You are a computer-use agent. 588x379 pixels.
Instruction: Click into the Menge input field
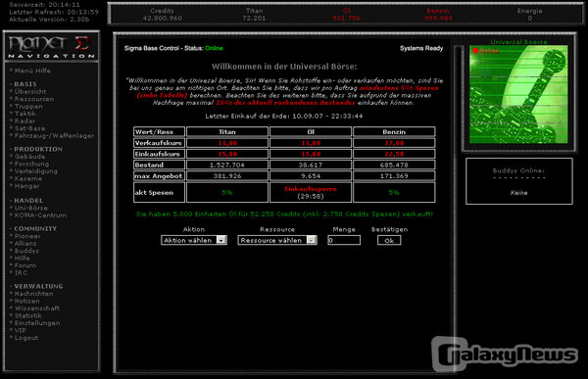pos(344,240)
